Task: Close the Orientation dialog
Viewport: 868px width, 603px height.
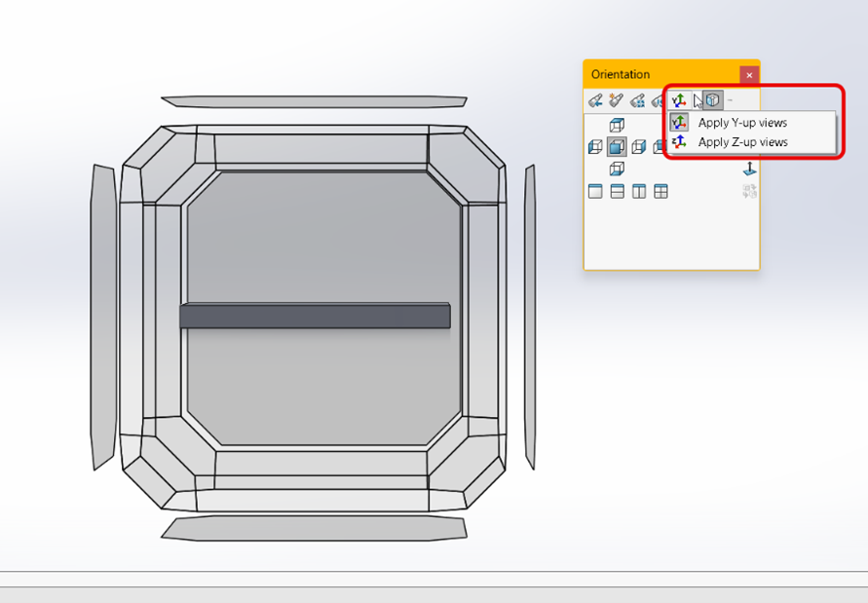Action: tap(749, 75)
